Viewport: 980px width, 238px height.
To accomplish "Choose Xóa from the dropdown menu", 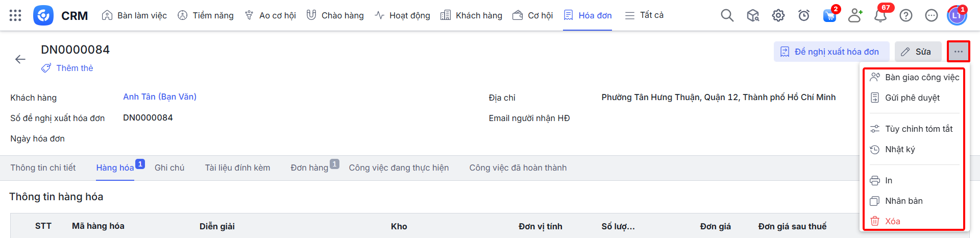I will point(892,221).
